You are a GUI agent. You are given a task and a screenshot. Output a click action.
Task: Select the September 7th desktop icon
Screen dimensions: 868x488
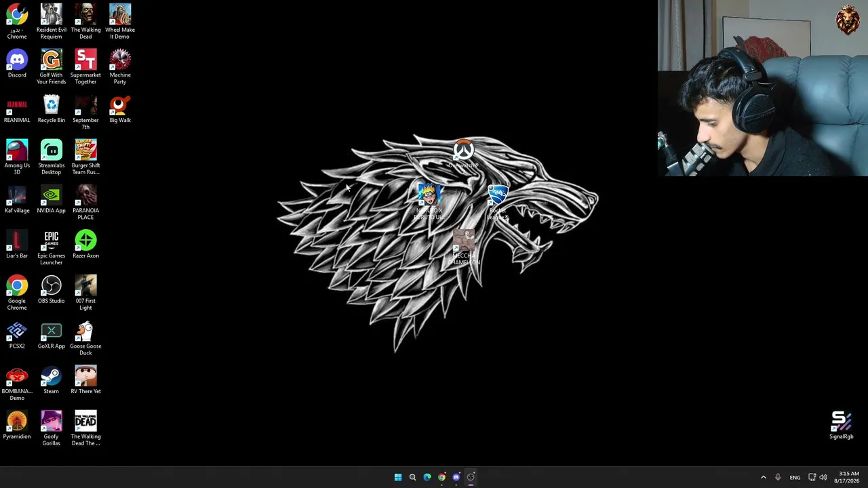coord(85,112)
